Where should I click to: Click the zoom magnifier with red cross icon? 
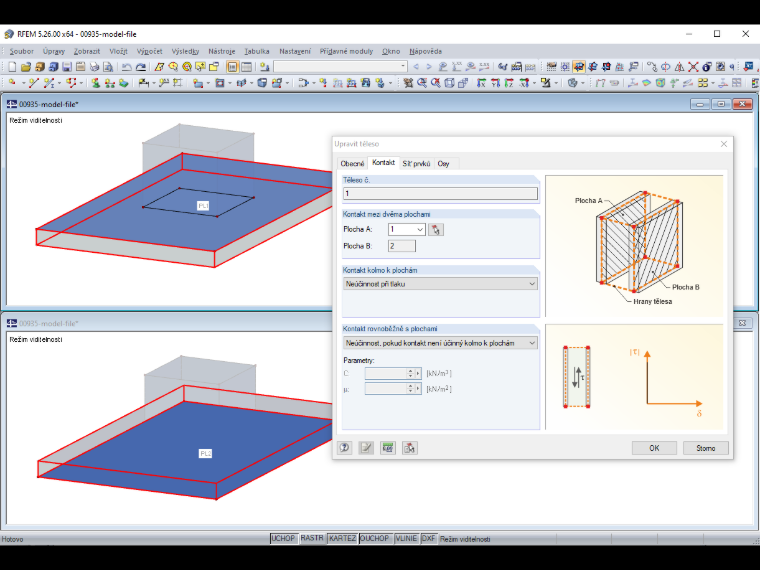tap(436, 83)
